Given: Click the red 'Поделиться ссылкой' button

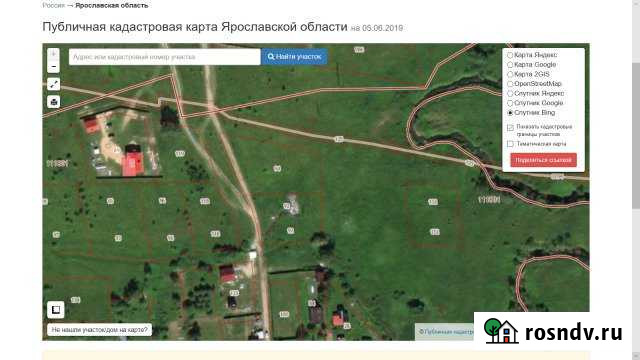Looking at the screenshot, I should point(543,160).
